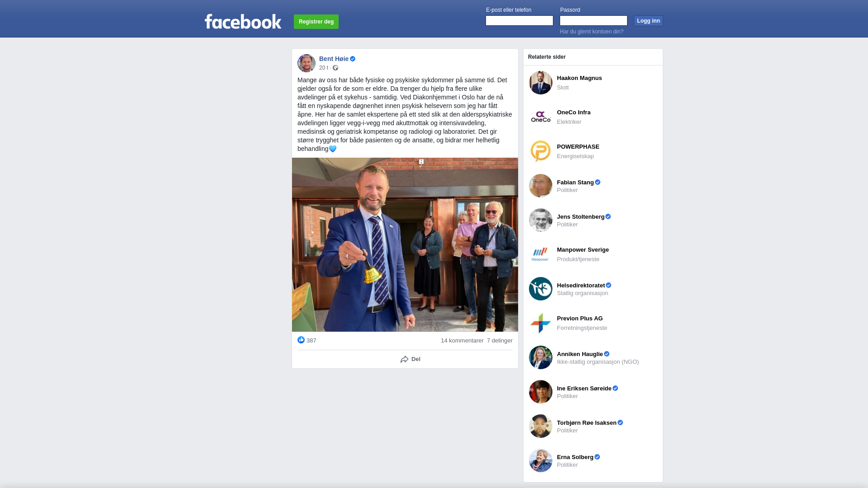Viewport: 868px width, 488px height.
Task: Open the 14 kommentarer link
Action: click(462, 341)
